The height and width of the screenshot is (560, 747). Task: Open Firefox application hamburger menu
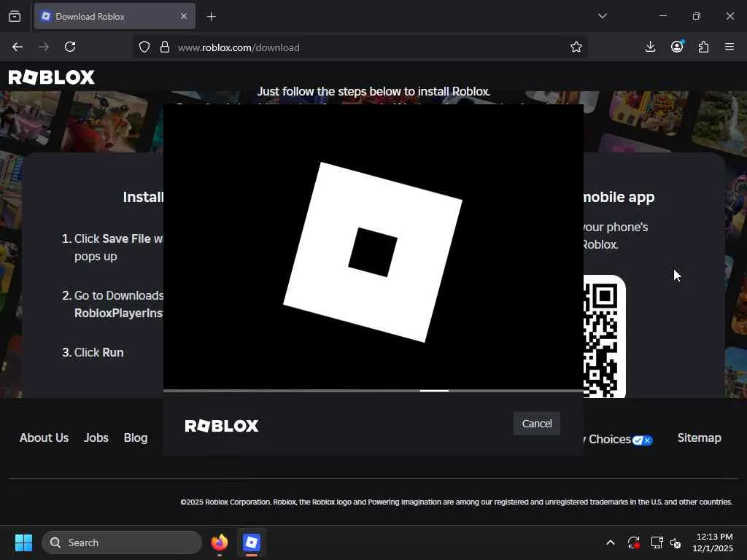tap(729, 47)
